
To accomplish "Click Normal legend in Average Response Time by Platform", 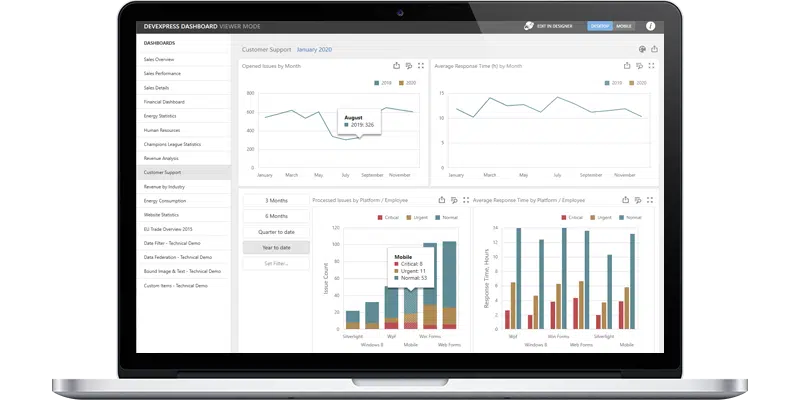I will (x=630, y=217).
